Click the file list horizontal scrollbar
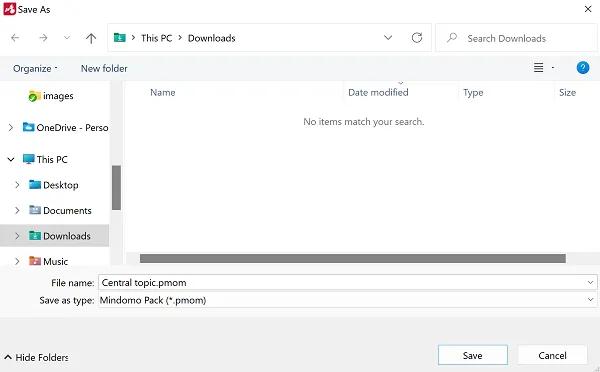Viewport: 600px width, 372px height. [352, 259]
